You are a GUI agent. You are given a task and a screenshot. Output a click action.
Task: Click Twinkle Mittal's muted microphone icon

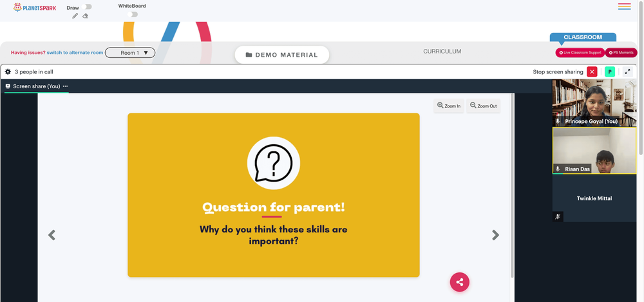click(x=558, y=216)
